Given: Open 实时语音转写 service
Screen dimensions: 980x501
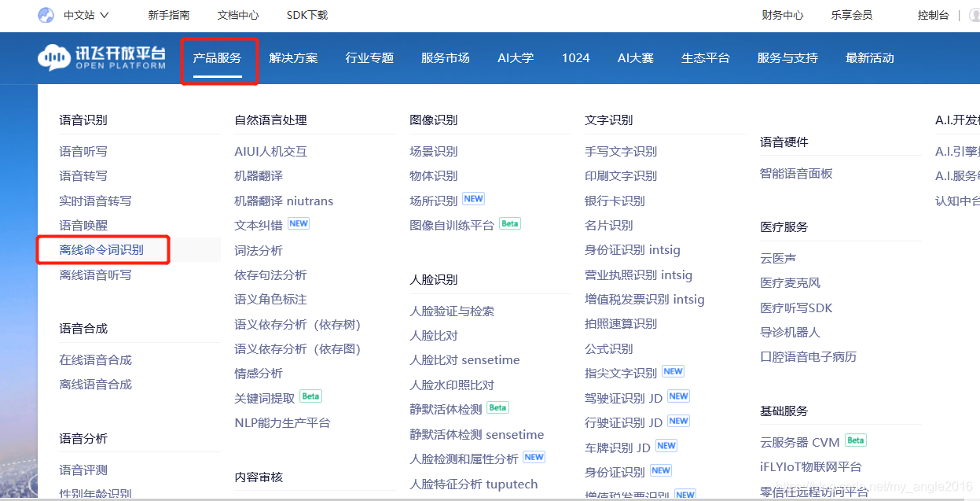Looking at the screenshot, I should pyautogui.click(x=95, y=201).
